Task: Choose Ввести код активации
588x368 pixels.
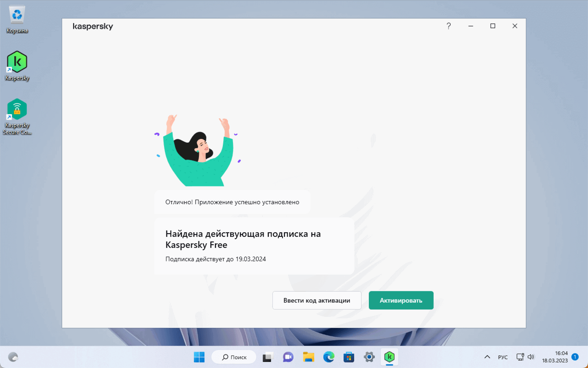Action: [x=317, y=300]
